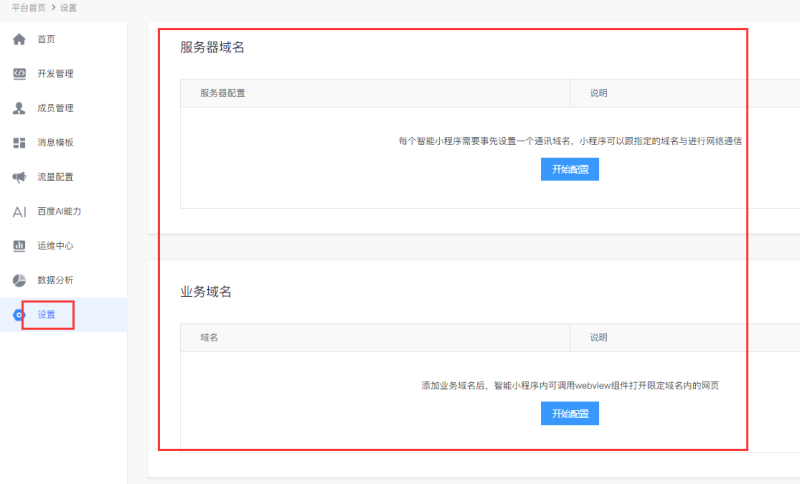Click 设置 in the breadcrumb
Image resolution: width=800 pixels, height=484 pixels.
point(68,8)
